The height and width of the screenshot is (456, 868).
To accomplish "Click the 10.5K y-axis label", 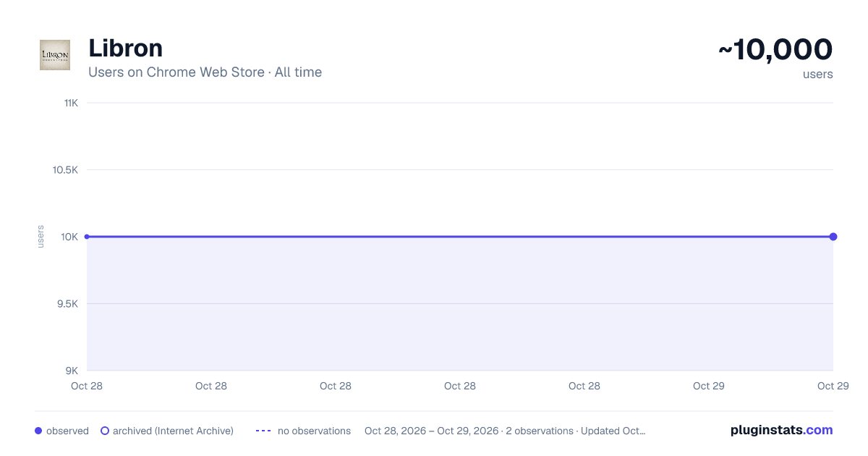I will 65,170.
